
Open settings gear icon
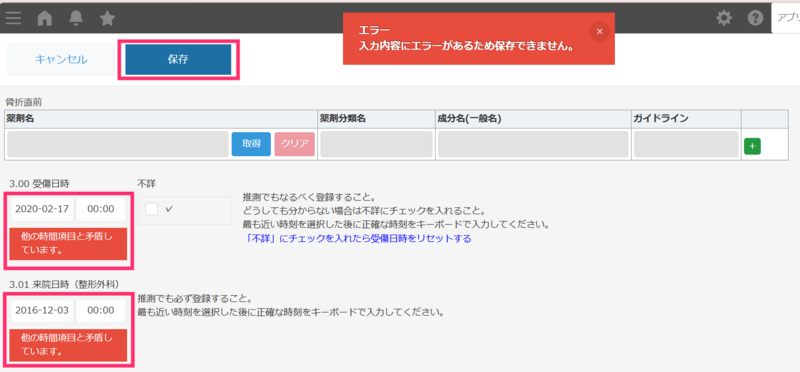[x=723, y=18]
